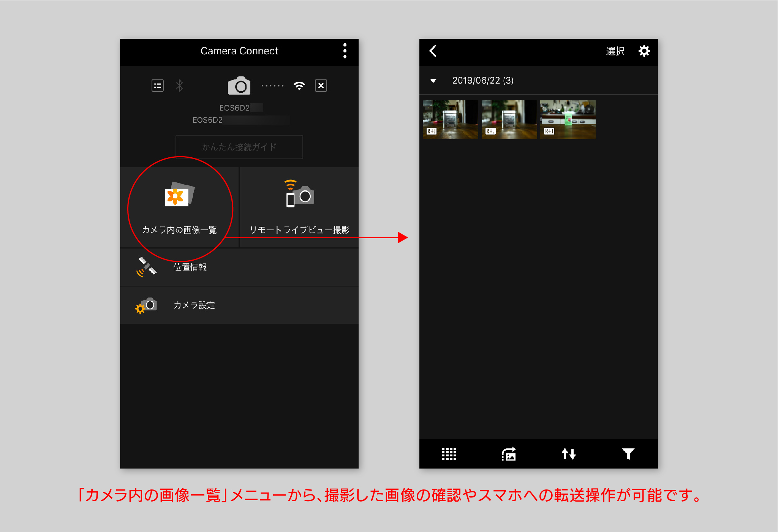Tap the Bluetooth status icon
The image size is (778, 532).
[180, 86]
